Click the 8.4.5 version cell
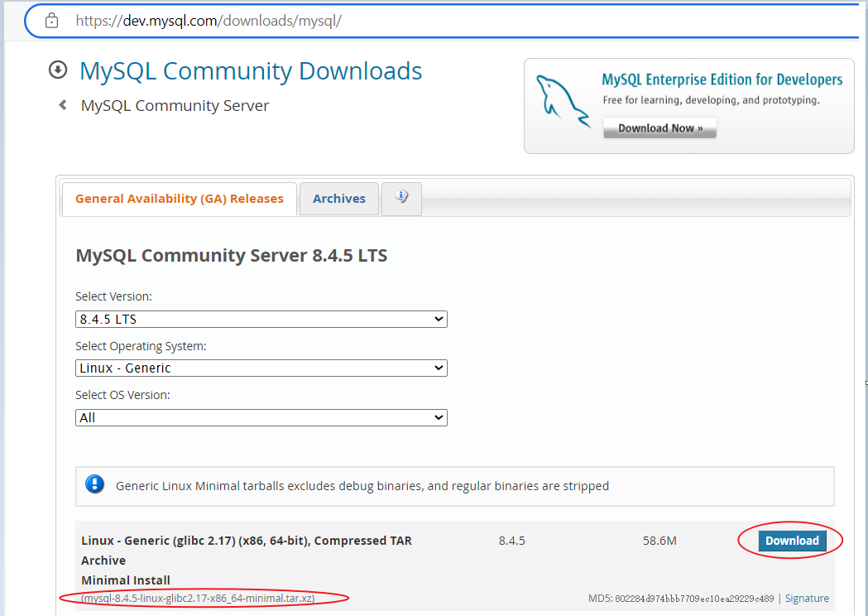Viewport: 868px width, 616px height. point(511,541)
